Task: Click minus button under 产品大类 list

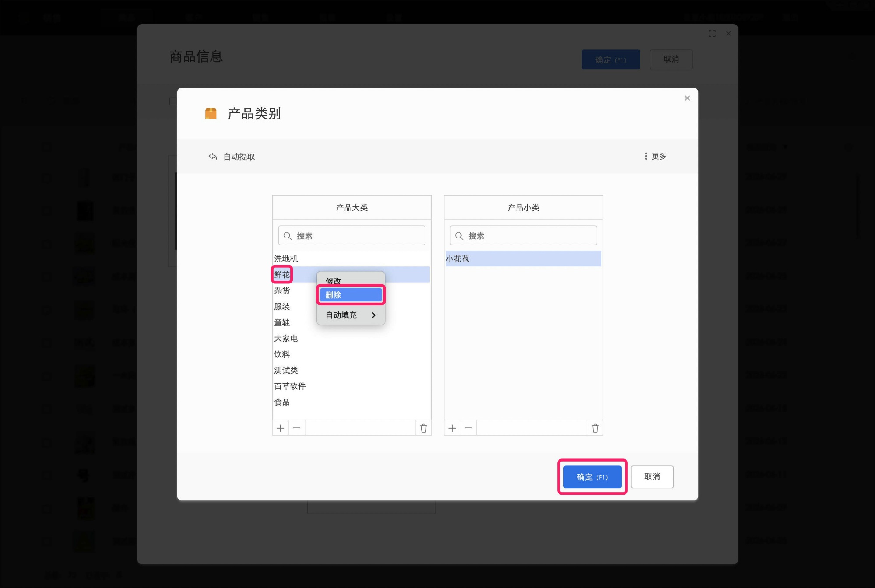Action: (x=297, y=428)
